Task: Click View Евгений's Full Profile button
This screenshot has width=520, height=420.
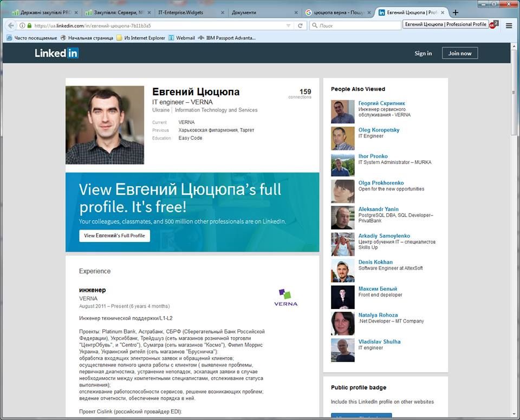Action: click(x=114, y=236)
